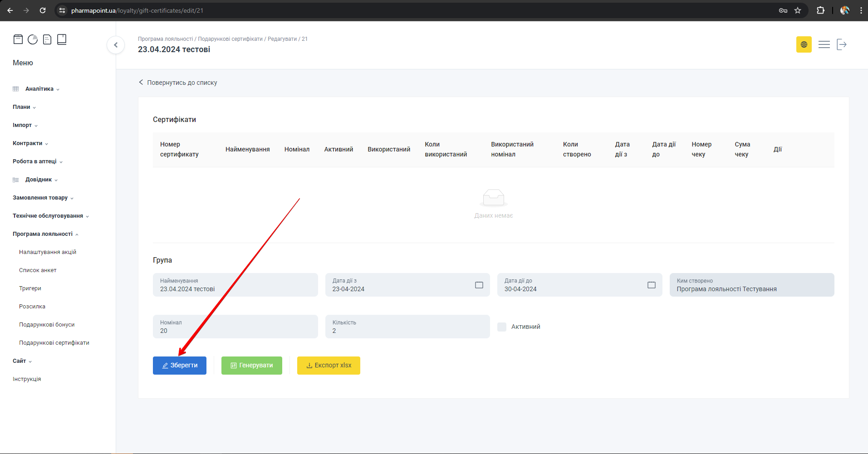Click the yellow globe language button
Viewport: 868px width, 454px height.
click(804, 44)
